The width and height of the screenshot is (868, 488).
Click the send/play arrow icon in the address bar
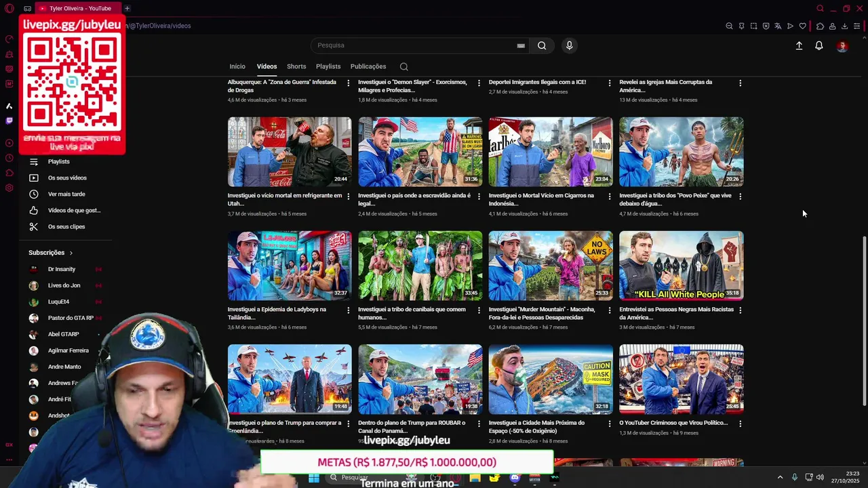(790, 26)
